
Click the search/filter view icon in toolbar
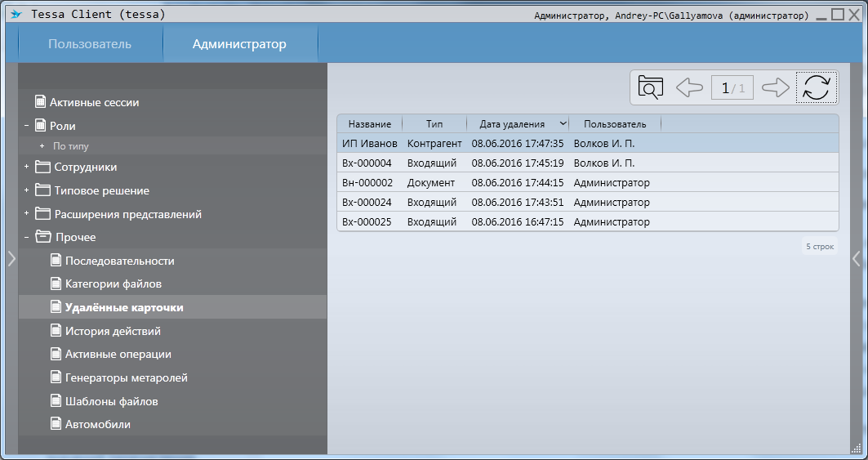(650, 87)
